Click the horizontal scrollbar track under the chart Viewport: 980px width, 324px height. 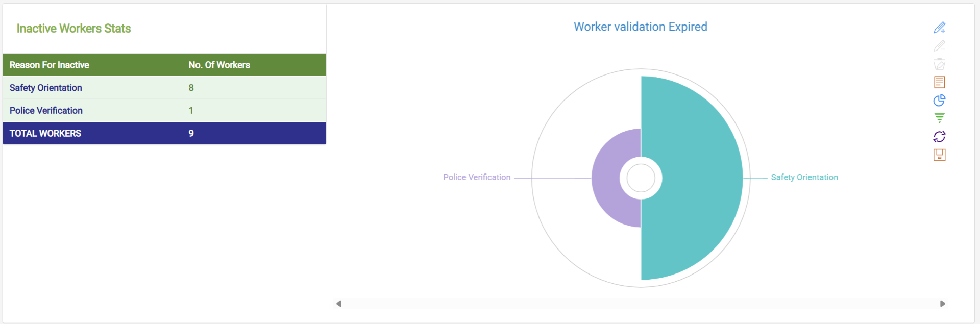pyautogui.click(x=641, y=304)
